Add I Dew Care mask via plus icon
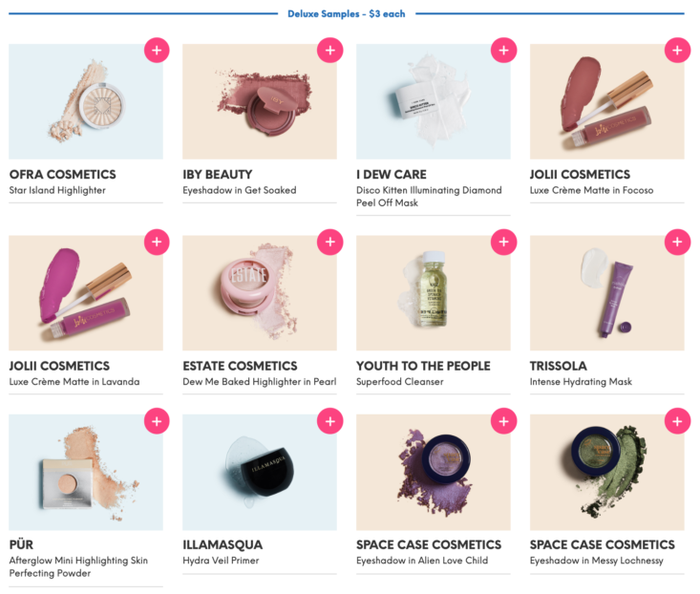This screenshot has width=700, height=594. point(503,50)
